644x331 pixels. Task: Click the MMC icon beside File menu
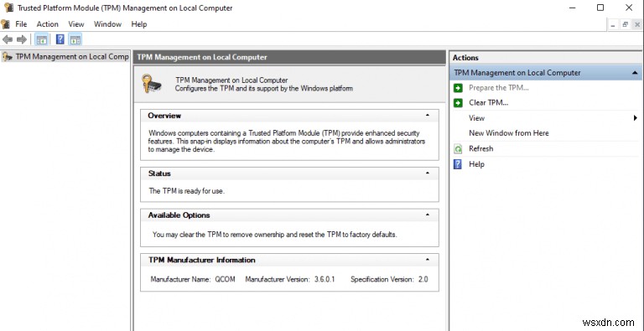pyautogui.click(x=5, y=23)
